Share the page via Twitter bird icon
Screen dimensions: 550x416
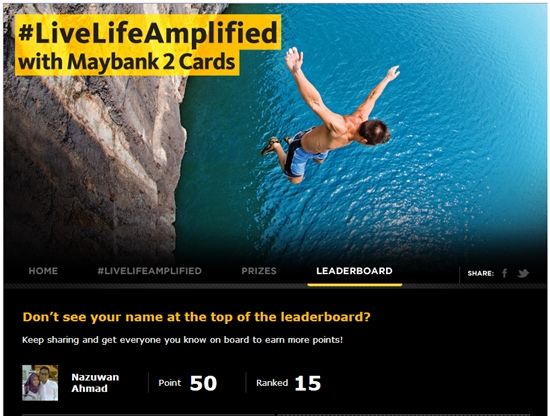click(523, 273)
